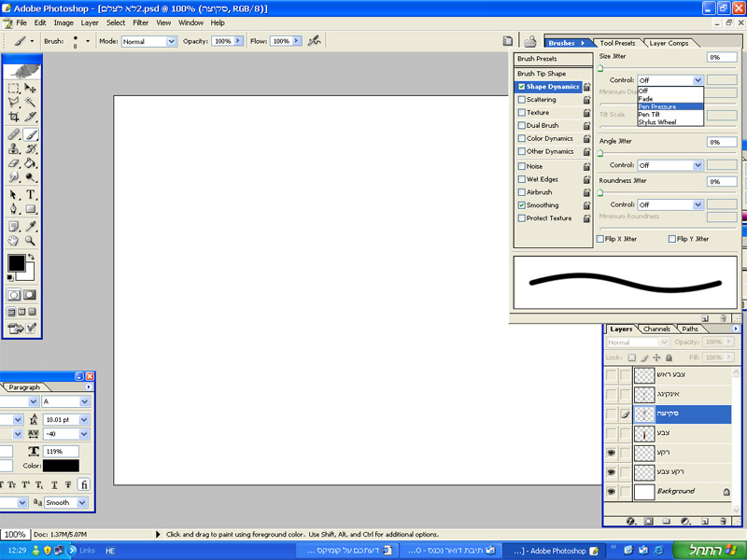Switch to the Channels tab

coord(656,329)
